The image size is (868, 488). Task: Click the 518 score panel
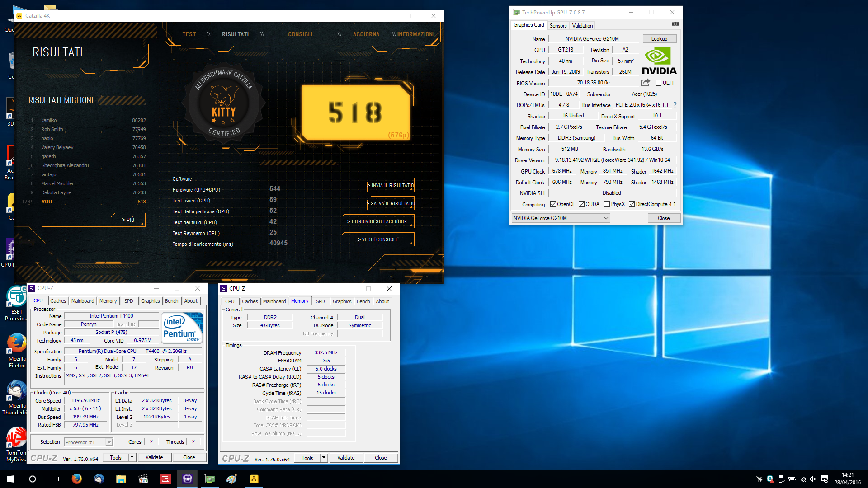[356, 112]
